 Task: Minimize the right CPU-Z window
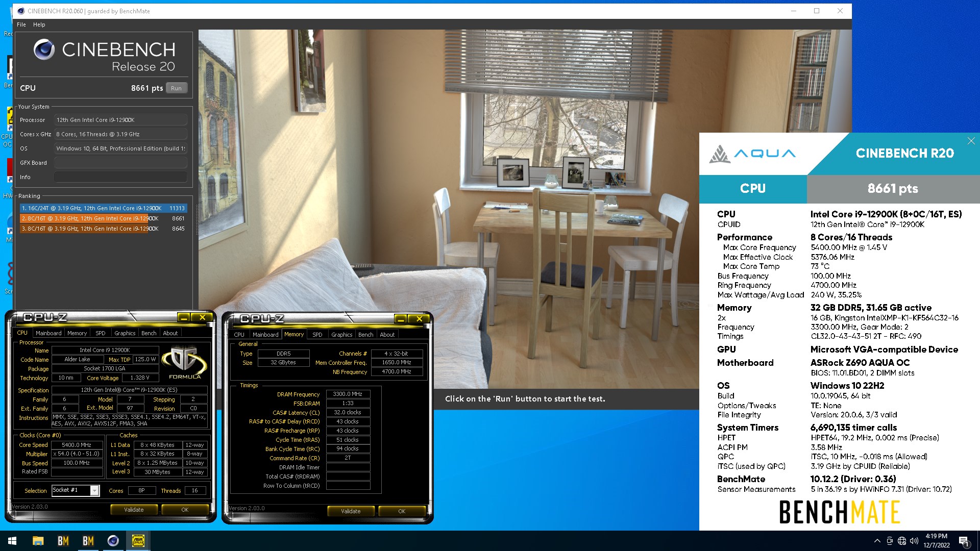(401, 319)
